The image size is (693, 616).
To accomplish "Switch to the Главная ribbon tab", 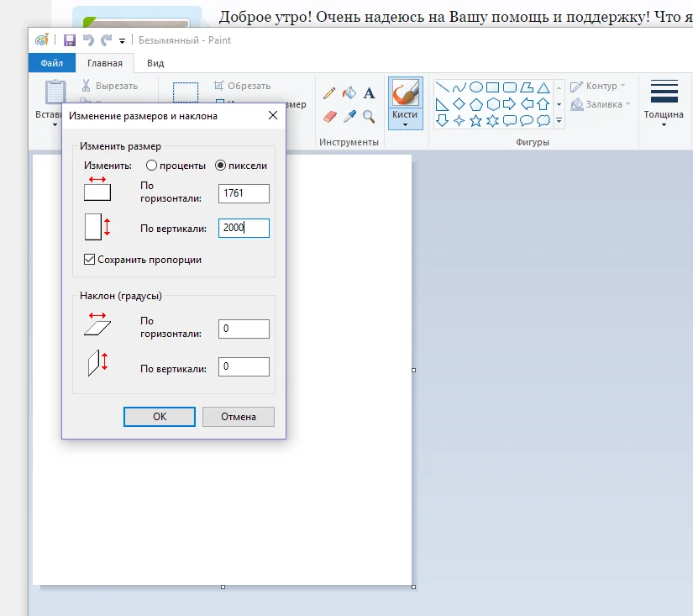I will click(x=105, y=63).
